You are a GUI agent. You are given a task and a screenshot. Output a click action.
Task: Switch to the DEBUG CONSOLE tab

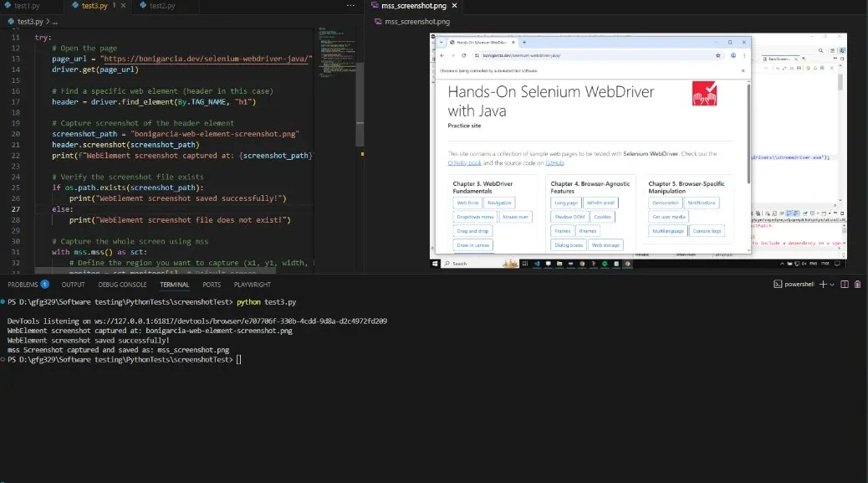[x=122, y=285]
